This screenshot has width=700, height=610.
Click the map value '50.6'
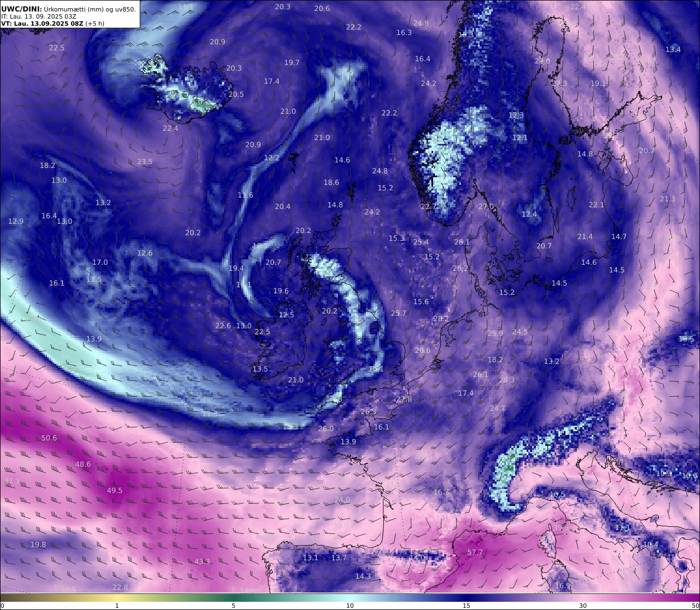click(x=49, y=438)
